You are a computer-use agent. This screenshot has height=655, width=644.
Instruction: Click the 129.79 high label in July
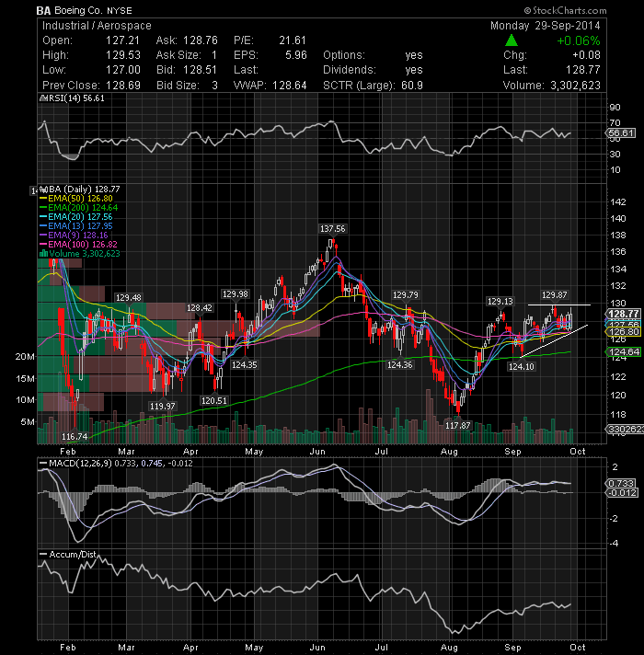pyautogui.click(x=405, y=295)
